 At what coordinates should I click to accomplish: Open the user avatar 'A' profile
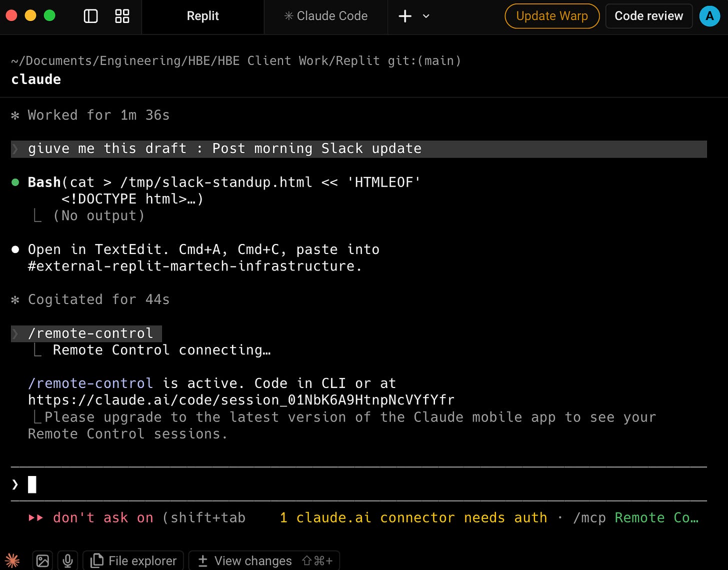(x=709, y=16)
